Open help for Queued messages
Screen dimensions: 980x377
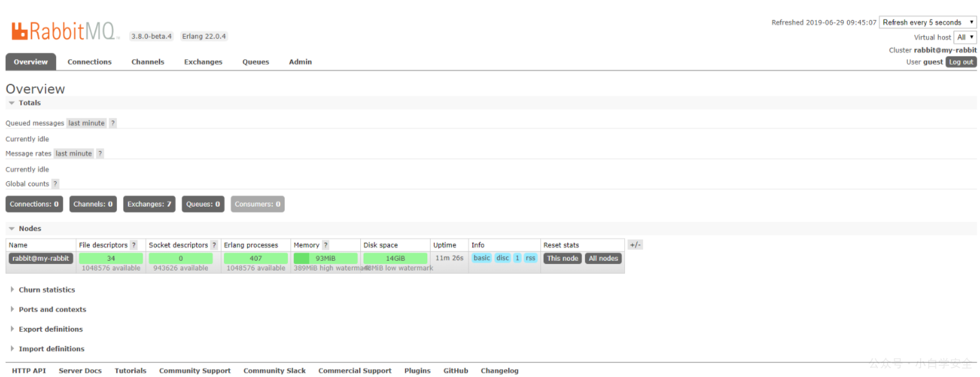pos(112,123)
